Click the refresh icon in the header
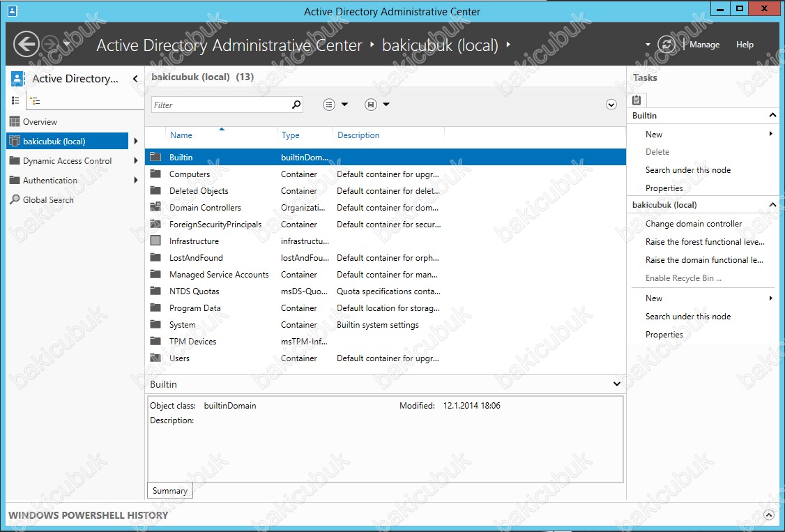 pos(666,45)
